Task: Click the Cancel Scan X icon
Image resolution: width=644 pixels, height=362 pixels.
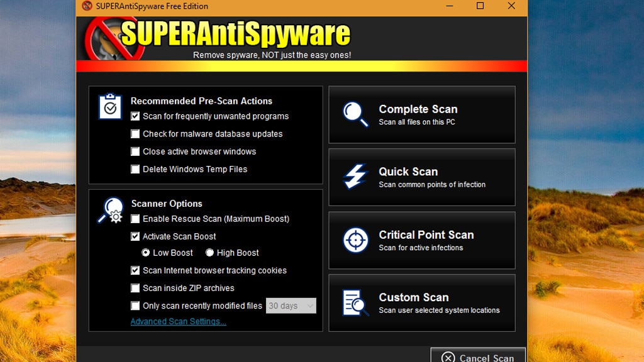Action: [448, 358]
